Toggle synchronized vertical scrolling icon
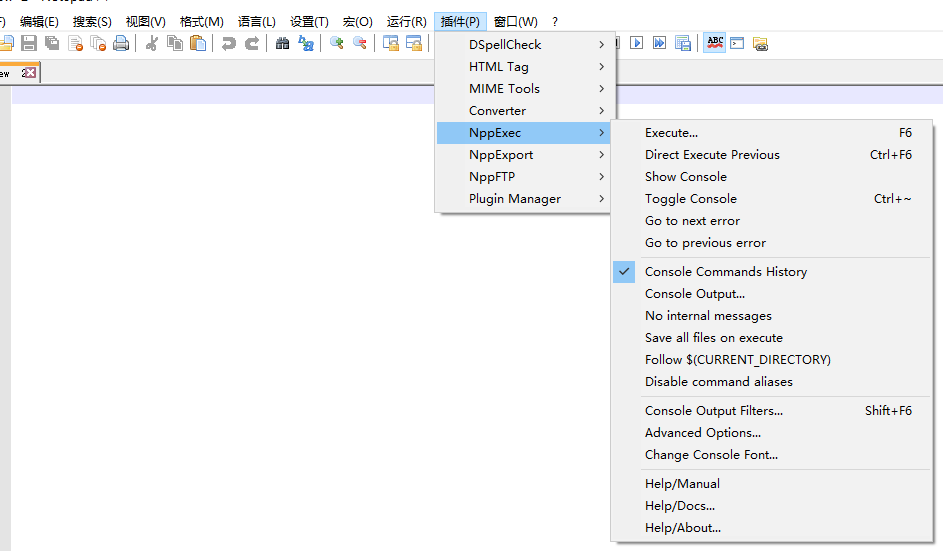Image resolution: width=943 pixels, height=551 pixels. pos(391,43)
